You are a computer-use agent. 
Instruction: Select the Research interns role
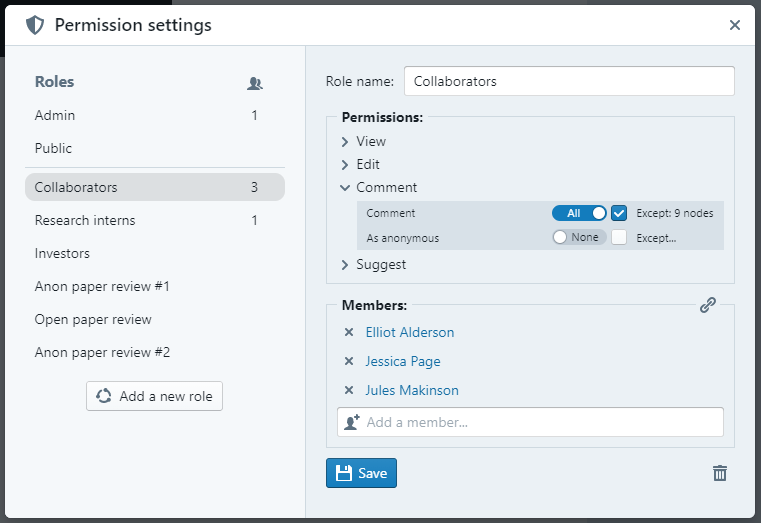point(155,220)
